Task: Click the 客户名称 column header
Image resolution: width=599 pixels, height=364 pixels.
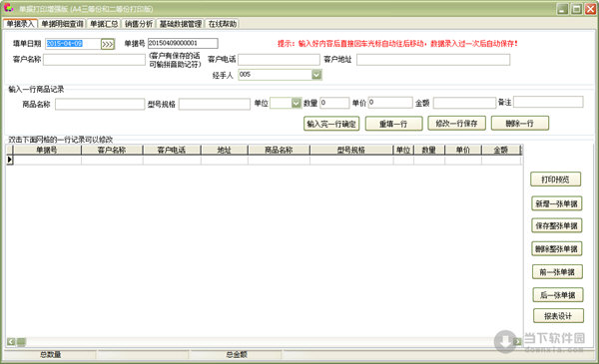Action: tap(112, 150)
